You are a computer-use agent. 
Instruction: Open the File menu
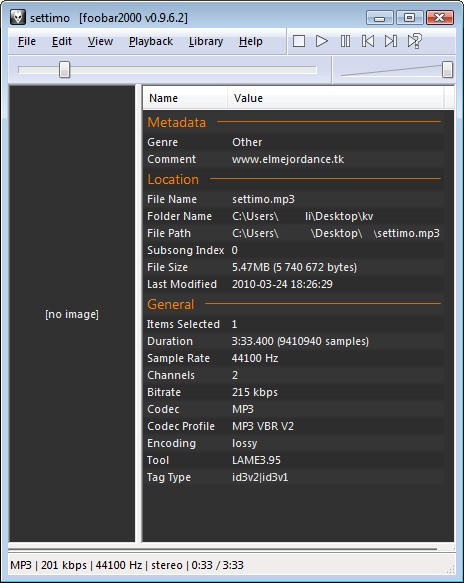(27, 41)
